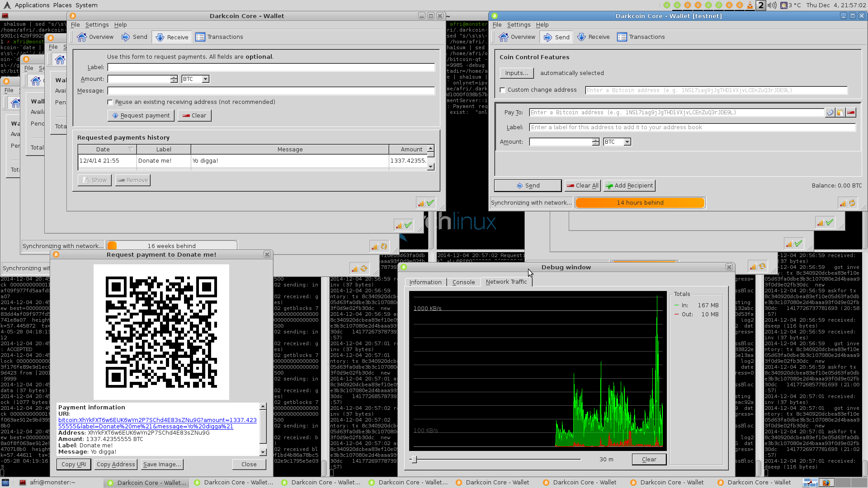Click Clear button in Receive form
The image size is (868, 488).
(194, 116)
